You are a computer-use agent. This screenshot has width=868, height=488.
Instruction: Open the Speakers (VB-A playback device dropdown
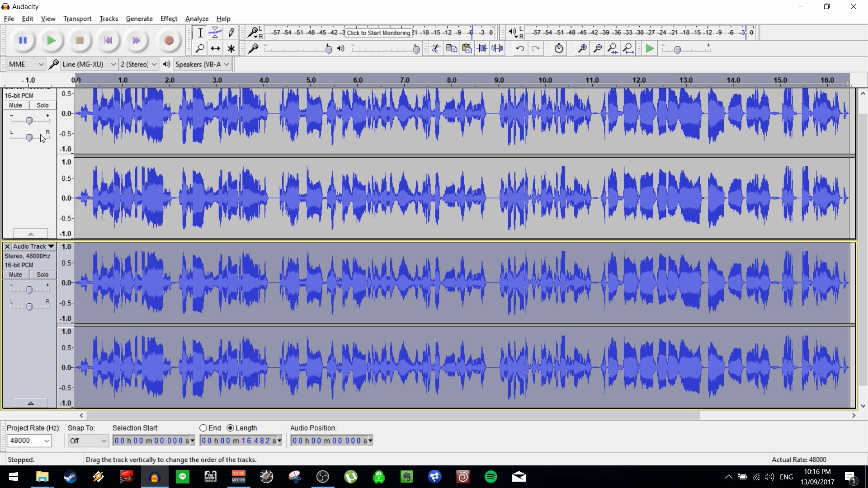[203, 64]
